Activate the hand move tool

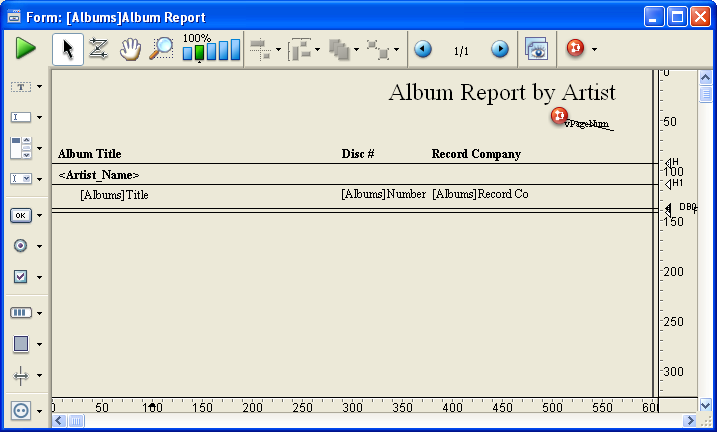[x=129, y=49]
